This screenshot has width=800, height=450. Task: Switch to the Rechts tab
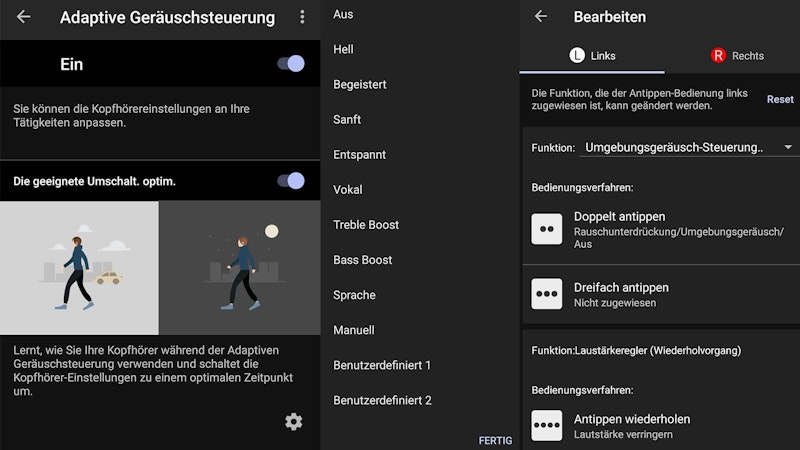pos(736,56)
